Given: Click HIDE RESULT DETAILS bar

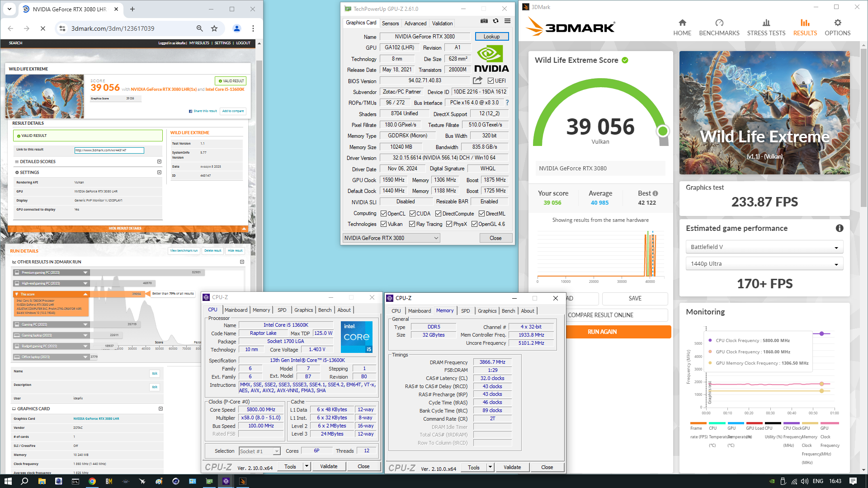Looking at the screenshot, I should [128, 229].
